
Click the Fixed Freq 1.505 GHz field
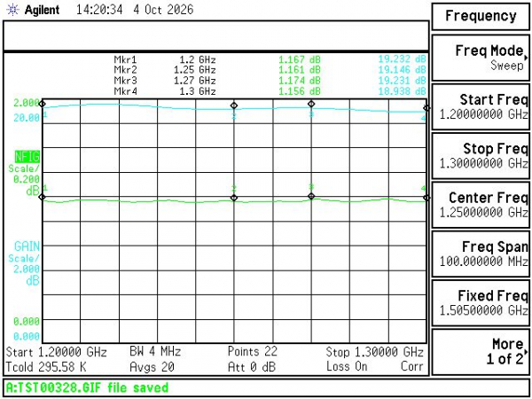[481, 302]
